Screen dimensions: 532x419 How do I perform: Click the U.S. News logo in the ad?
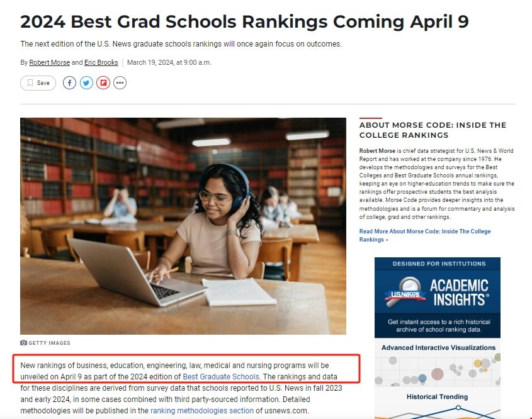pyautogui.click(x=403, y=294)
